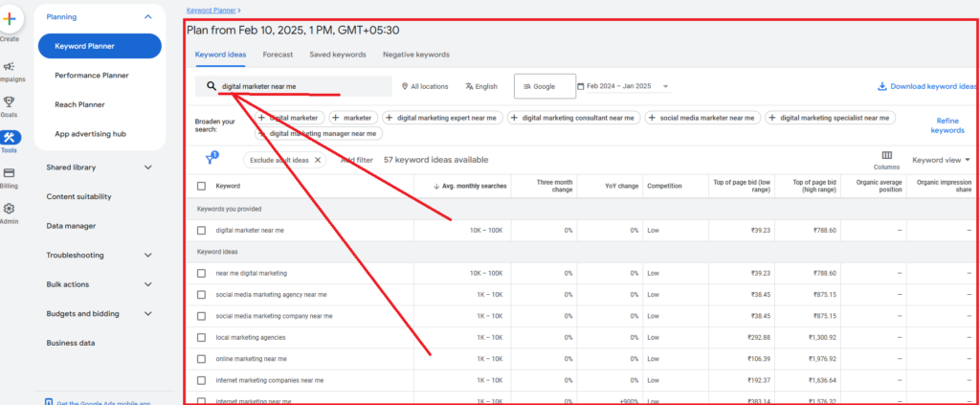Select the Tools wrench icon

click(x=10, y=138)
